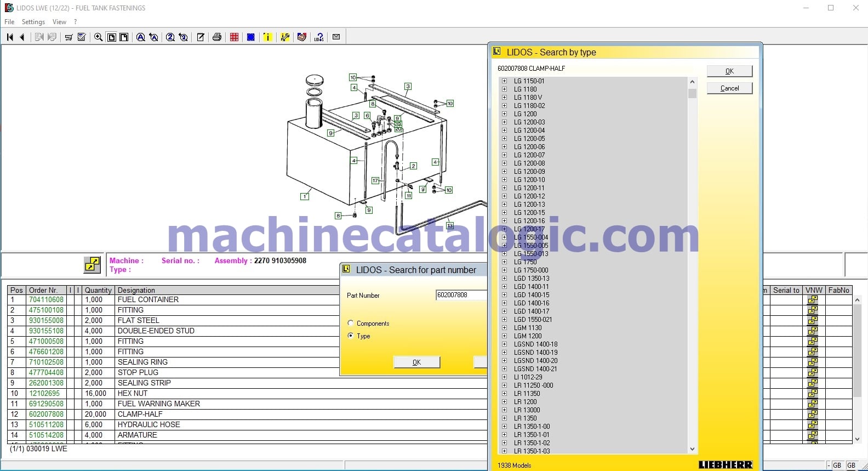The height and width of the screenshot is (471, 868).
Task: Select the single page view icon
Action: point(112,37)
